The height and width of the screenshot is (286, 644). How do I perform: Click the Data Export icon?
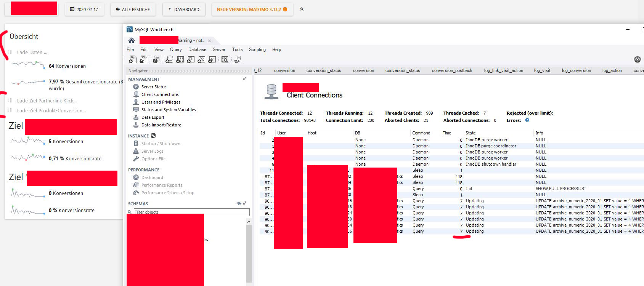[x=136, y=117]
